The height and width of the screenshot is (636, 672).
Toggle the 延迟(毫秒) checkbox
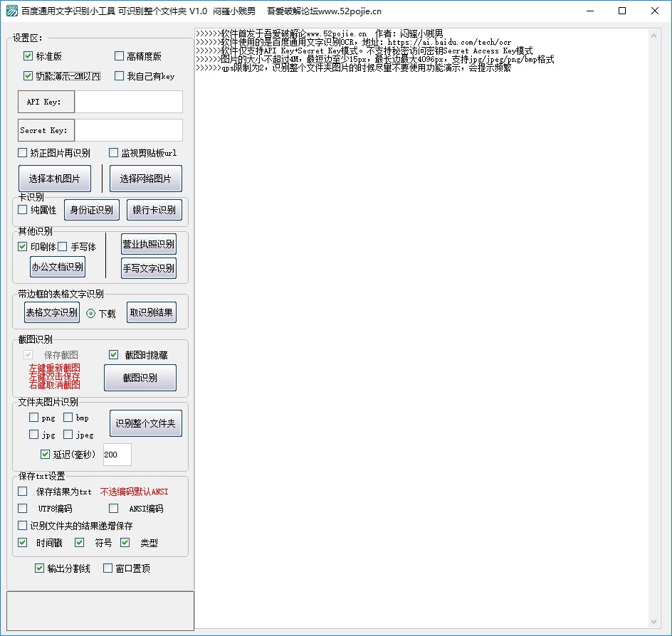(x=45, y=454)
